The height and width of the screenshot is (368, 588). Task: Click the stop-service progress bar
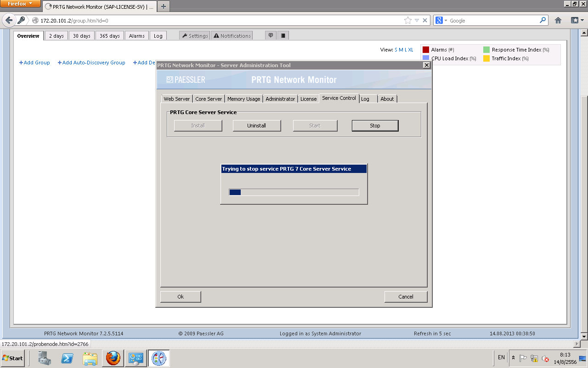pos(294,192)
